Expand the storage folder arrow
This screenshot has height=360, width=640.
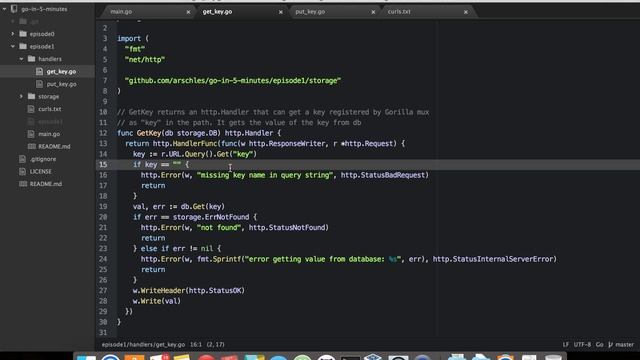click(21, 96)
